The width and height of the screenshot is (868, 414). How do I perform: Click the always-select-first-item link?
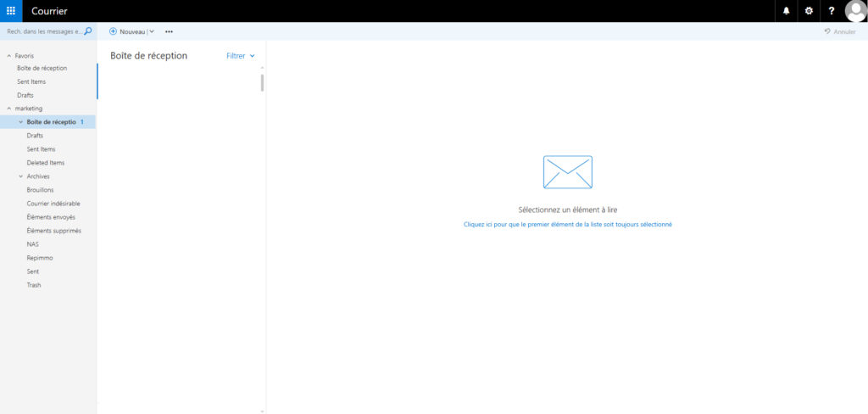[x=567, y=225]
